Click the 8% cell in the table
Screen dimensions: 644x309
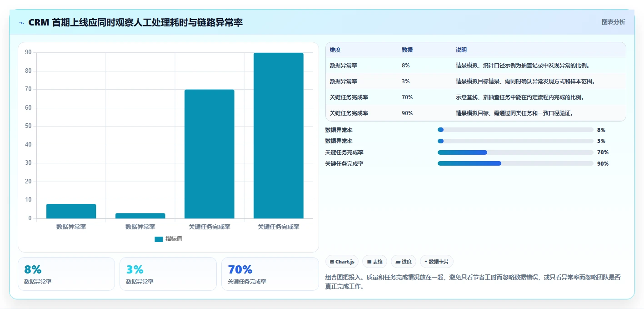[x=406, y=66]
